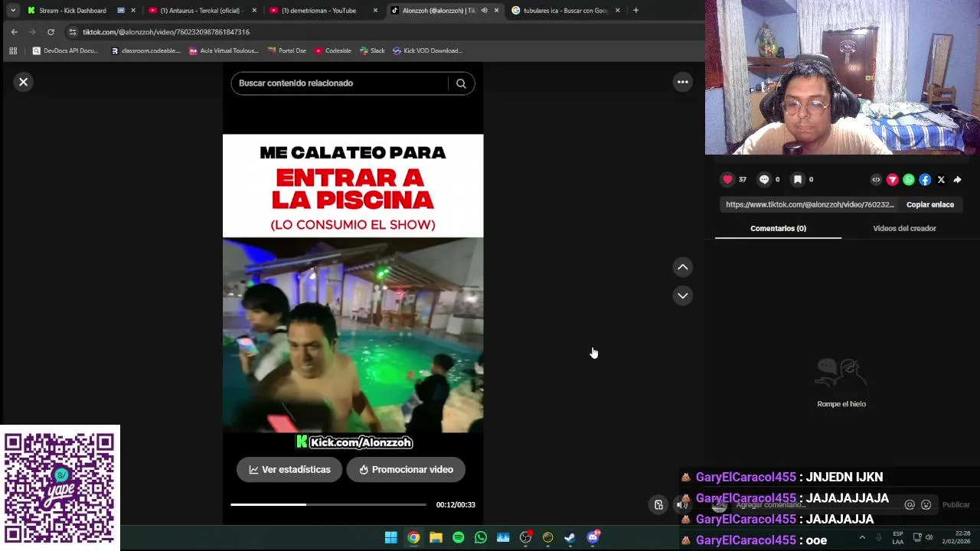
Task: Expand hidden system tray icons chevron
Action: click(x=862, y=537)
